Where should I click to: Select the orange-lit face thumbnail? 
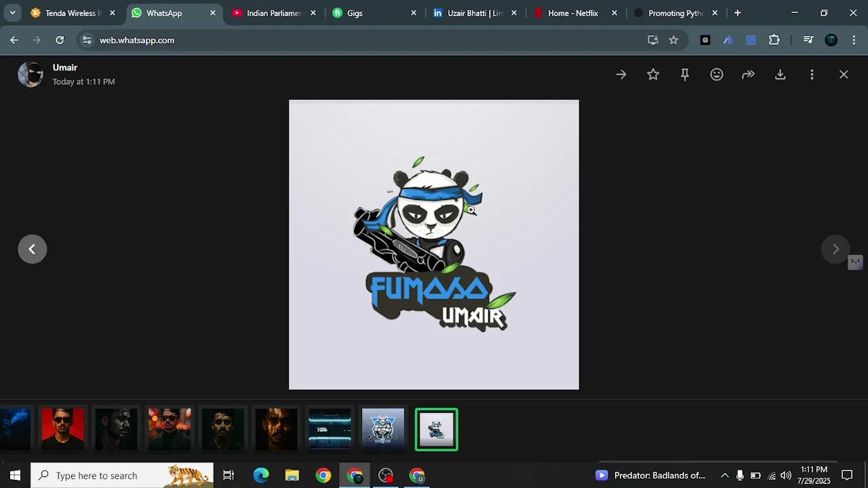[277, 429]
